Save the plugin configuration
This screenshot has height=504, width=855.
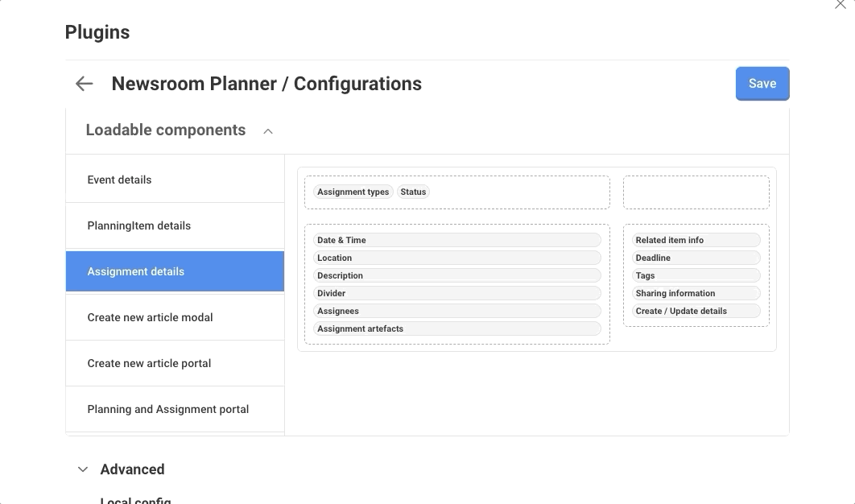coord(762,84)
